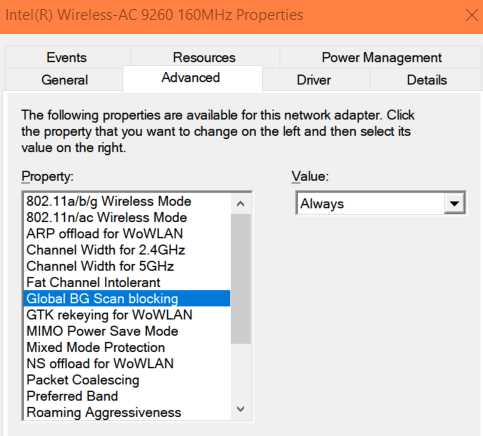Open the Resources tab

pos(204,57)
